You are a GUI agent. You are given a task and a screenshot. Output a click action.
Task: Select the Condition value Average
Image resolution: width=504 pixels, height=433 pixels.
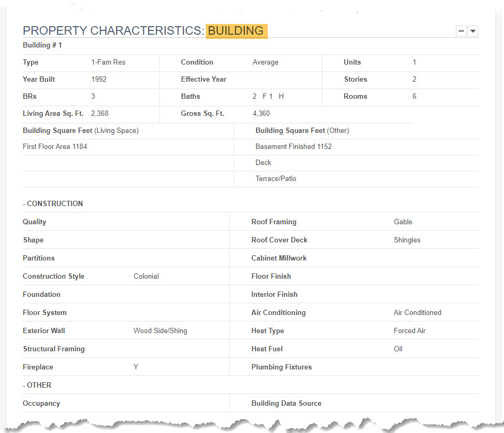coord(266,62)
